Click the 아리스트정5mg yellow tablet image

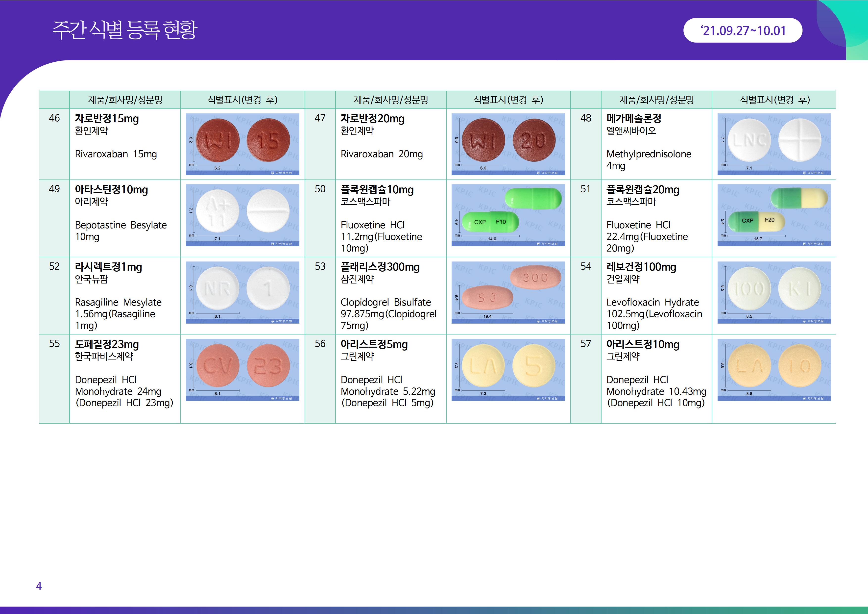tap(508, 369)
